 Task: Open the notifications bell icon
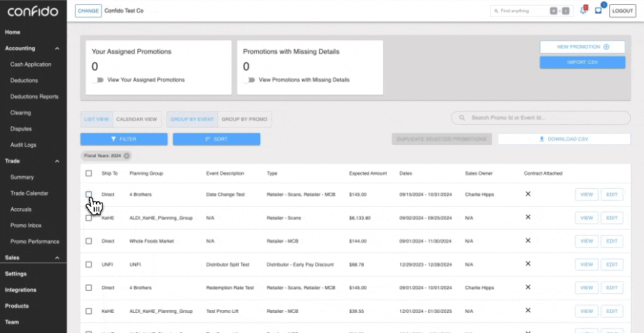click(x=583, y=10)
